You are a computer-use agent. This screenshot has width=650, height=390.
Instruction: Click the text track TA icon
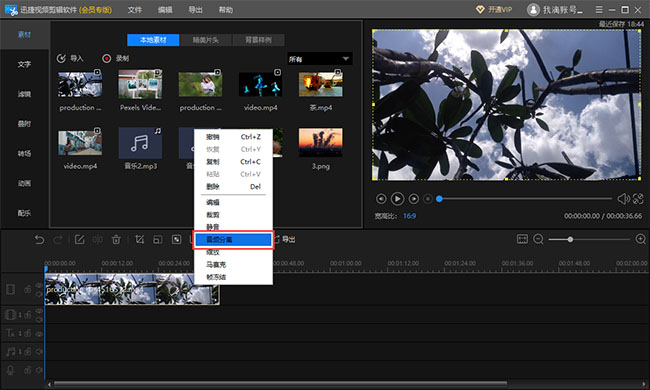coord(10,333)
